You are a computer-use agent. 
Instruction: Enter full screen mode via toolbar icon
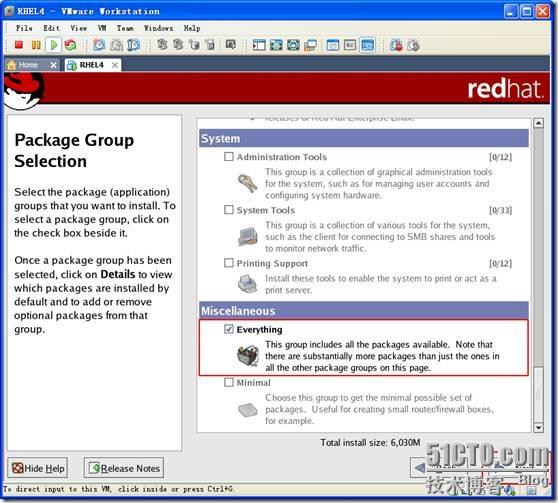(277, 45)
